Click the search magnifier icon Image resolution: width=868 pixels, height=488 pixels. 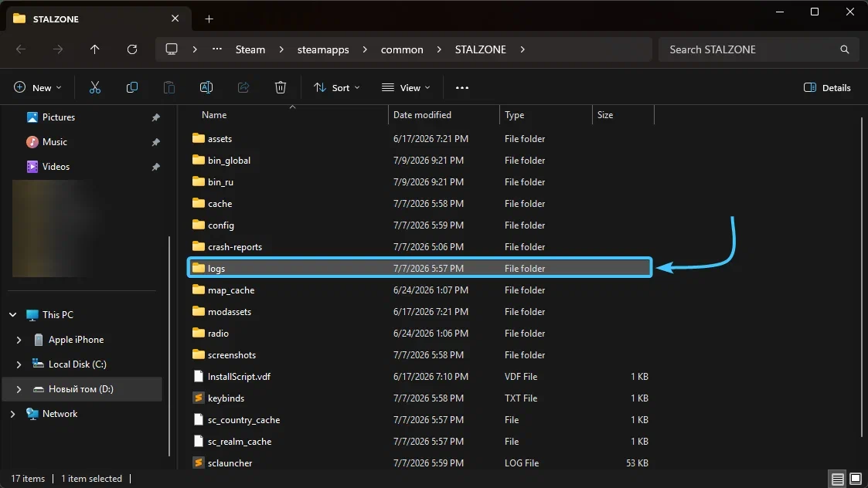844,49
